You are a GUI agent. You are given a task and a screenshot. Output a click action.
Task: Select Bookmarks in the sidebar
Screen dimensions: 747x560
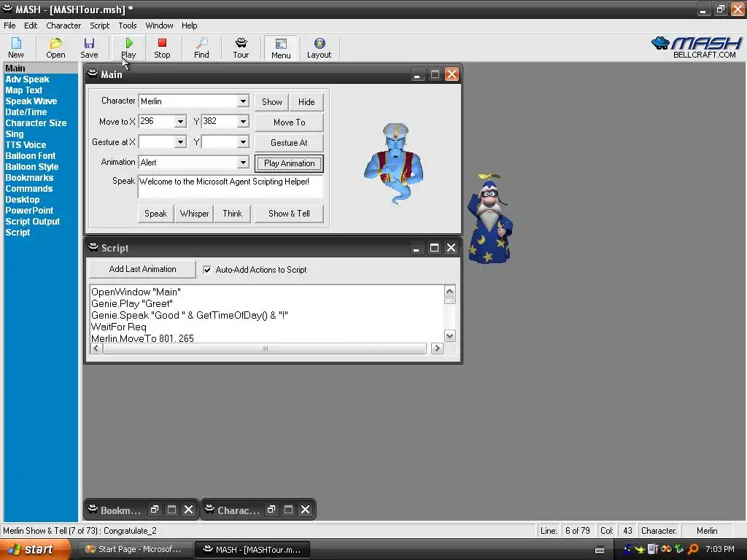[x=29, y=178]
